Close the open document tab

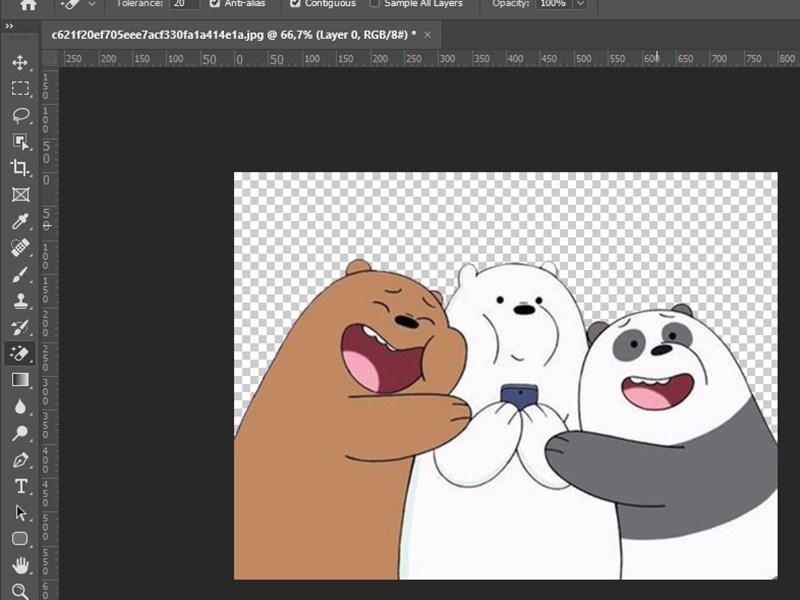tap(428, 34)
